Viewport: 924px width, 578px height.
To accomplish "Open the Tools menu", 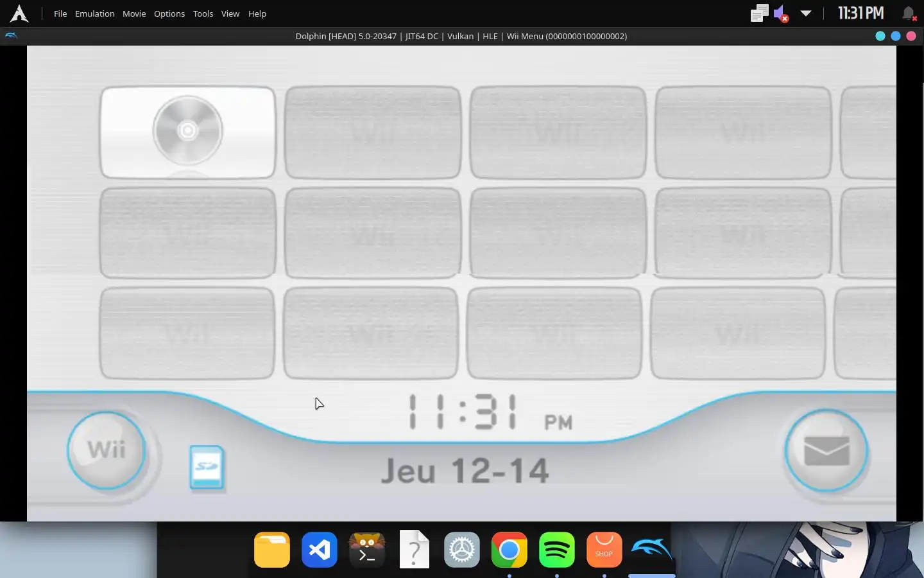I will [203, 13].
